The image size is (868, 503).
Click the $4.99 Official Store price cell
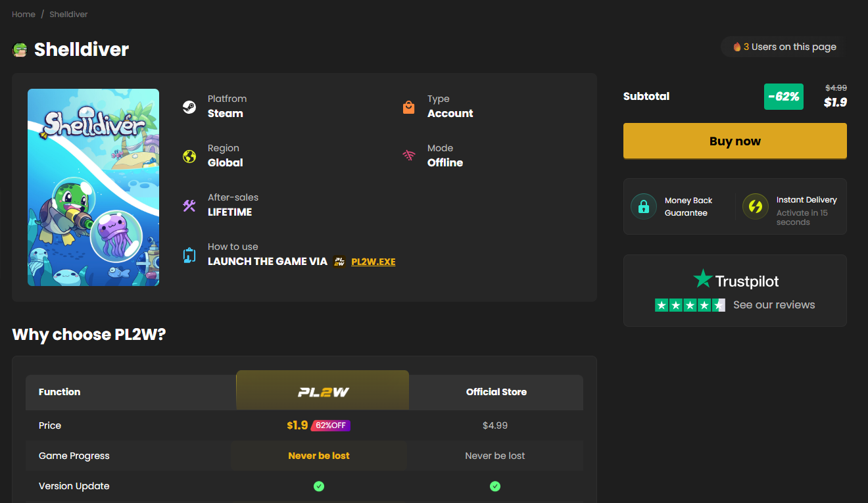tap(495, 425)
